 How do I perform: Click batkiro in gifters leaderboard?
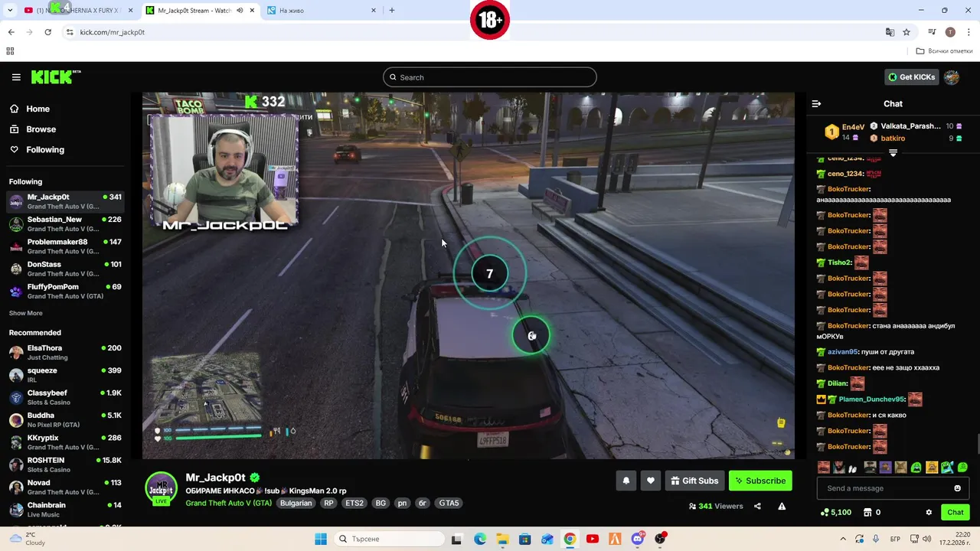pyautogui.click(x=893, y=139)
